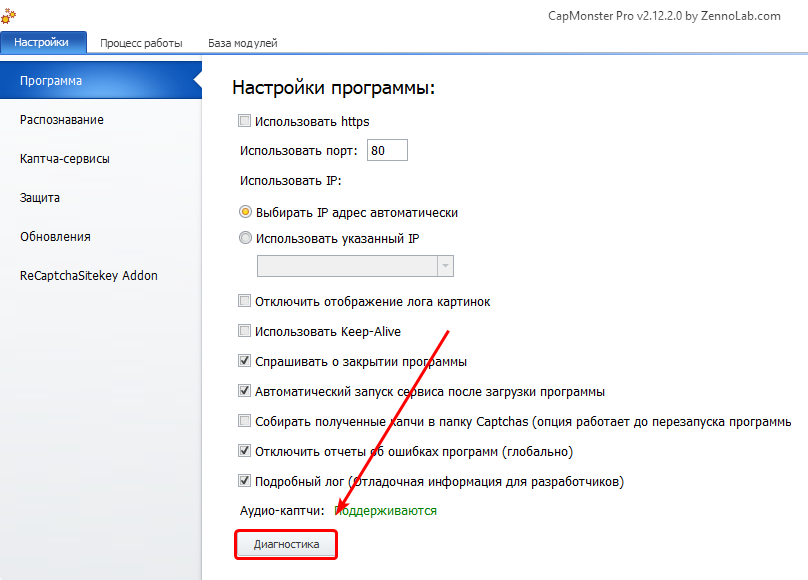This screenshot has width=808, height=580.
Task: Toggle "Автоматический запуск сервиса" checkbox
Action: (245, 391)
